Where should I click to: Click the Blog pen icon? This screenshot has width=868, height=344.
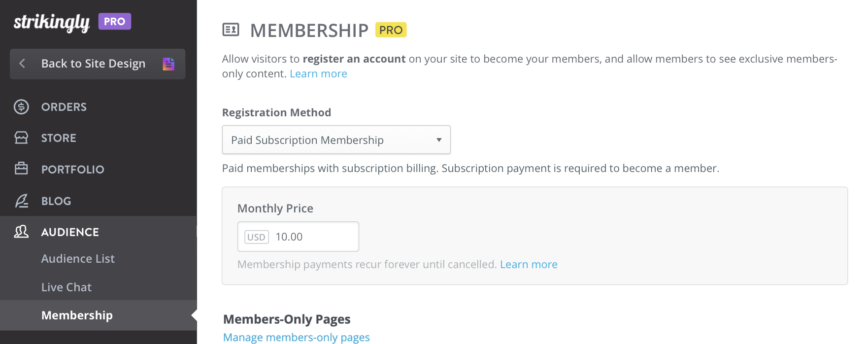click(x=21, y=201)
